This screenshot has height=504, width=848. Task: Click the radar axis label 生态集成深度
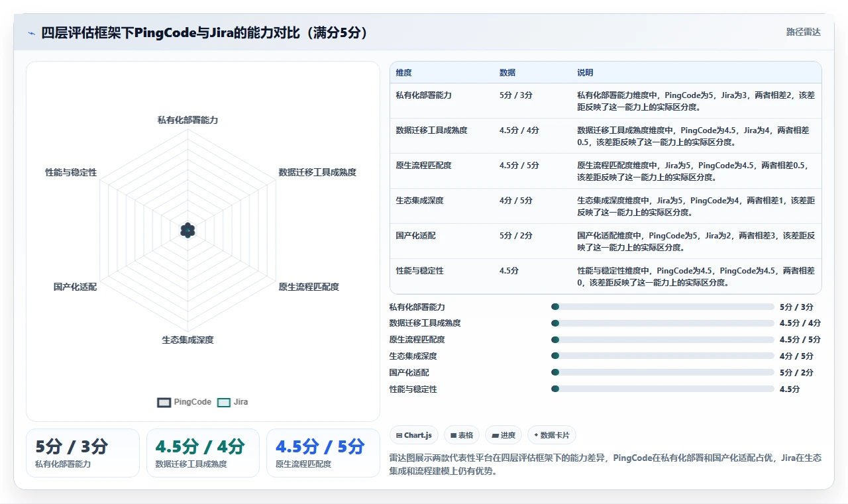point(187,340)
